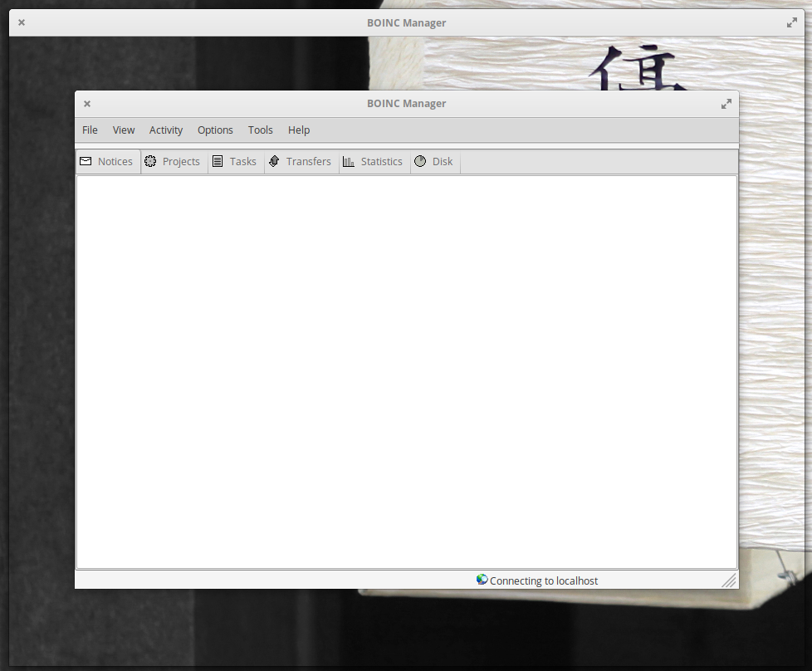Screen dimensions: 812x671
Task: Open the Activity menu
Action: click(x=166, y=130)
